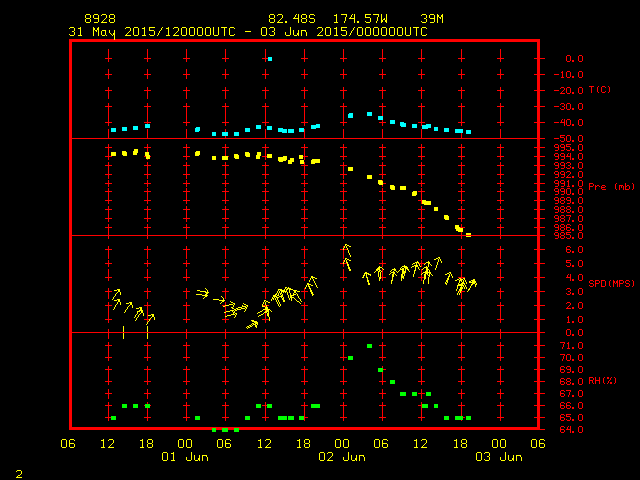The image size is (640, 480).
Task: Click the 03 Jun date label
Action: pyautogui.click(x=499, y=457)
